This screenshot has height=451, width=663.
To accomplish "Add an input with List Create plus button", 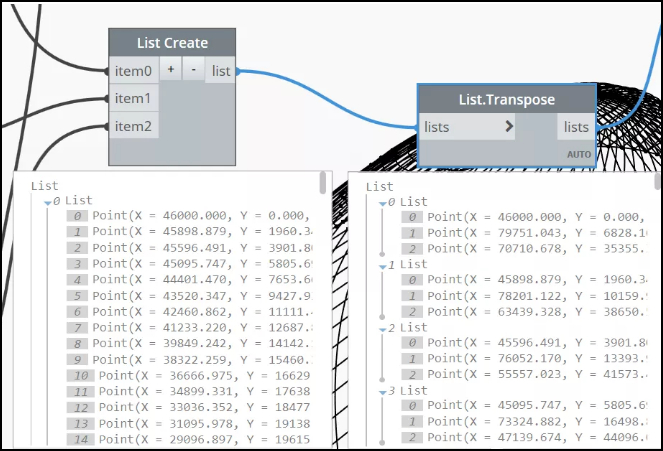I will point(171,69).
